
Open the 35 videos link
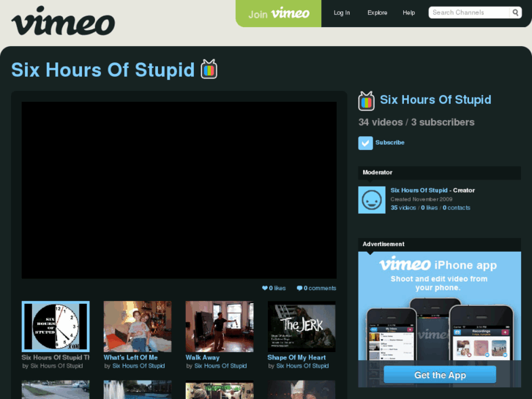click(x=403, y=208)
